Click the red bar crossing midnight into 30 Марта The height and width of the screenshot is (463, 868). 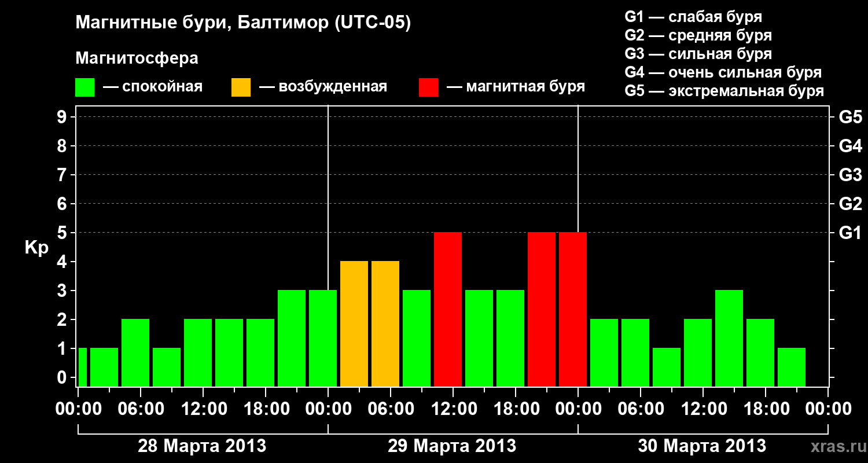point(573,309)
